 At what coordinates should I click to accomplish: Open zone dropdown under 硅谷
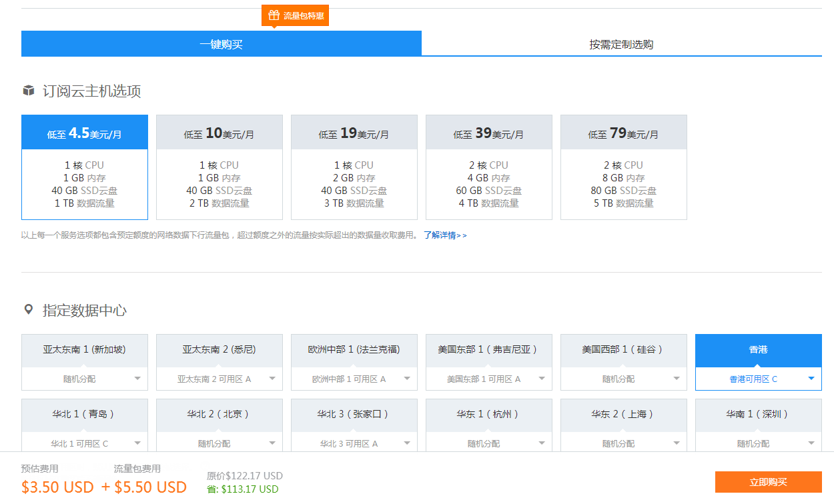[x=624, y=379]
